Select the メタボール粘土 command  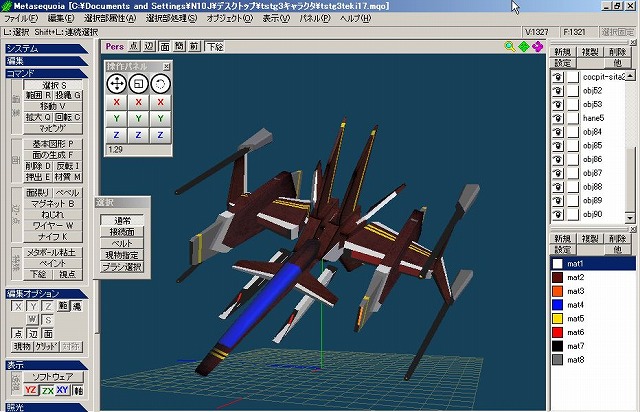click(53, 252)
